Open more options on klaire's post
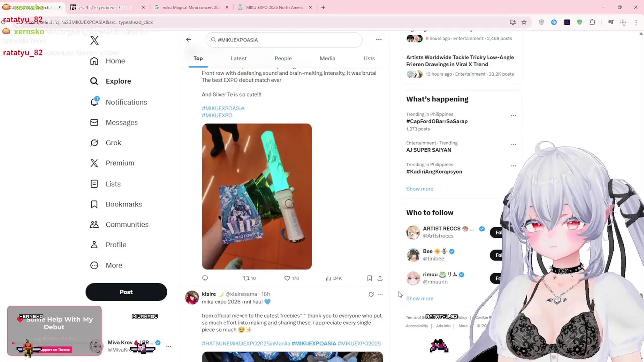The width and height of the screenshot is (644, 362). pos(380,294)
